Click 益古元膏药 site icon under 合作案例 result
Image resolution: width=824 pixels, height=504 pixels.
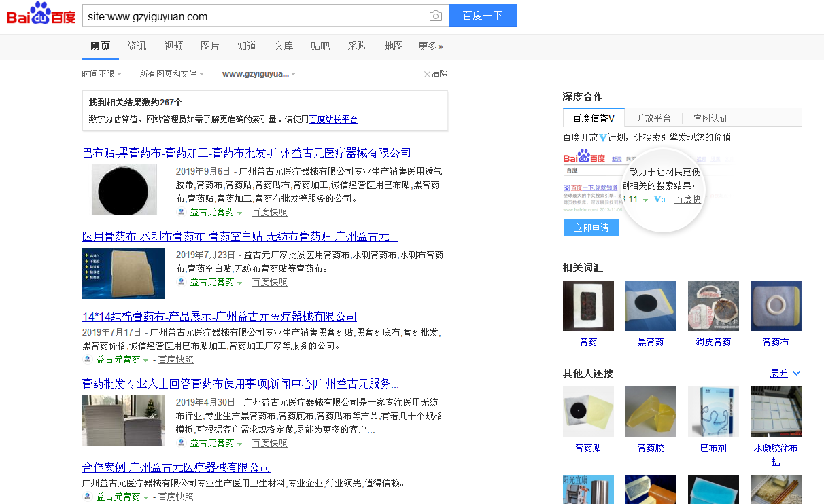click(x=87, y=497)
